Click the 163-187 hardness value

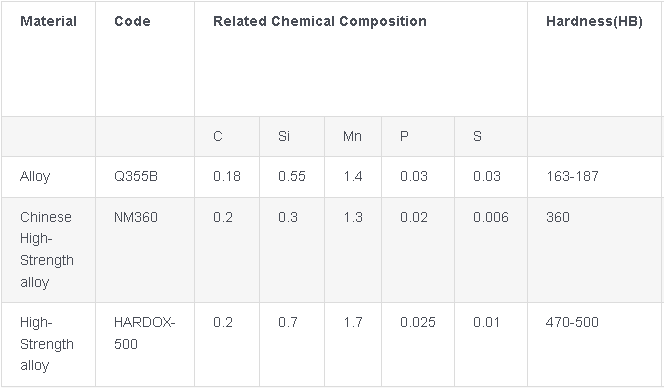[x=572, y=176]
